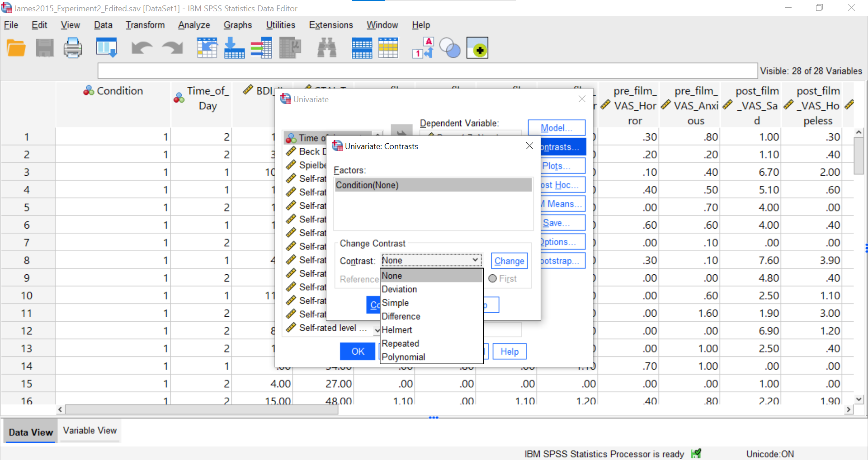
Task: Click the Insert Variable grid icon
Action: click(388, 48)
